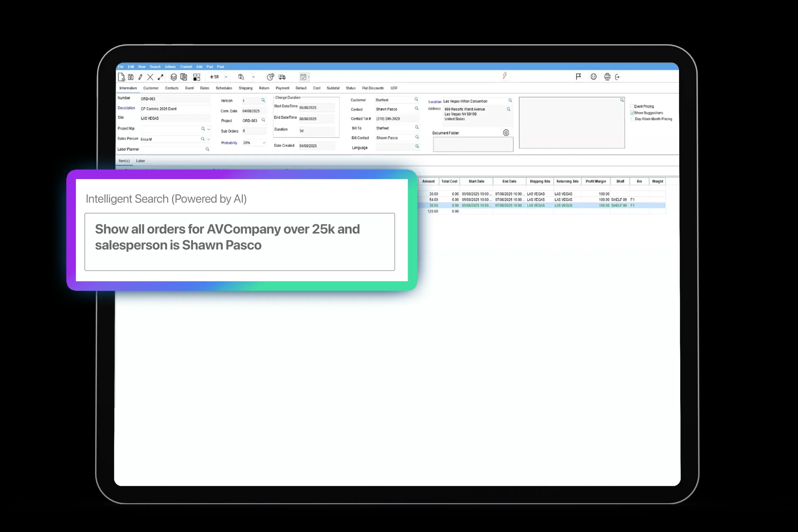Click the Customer field search magnifier

[416, 99]
